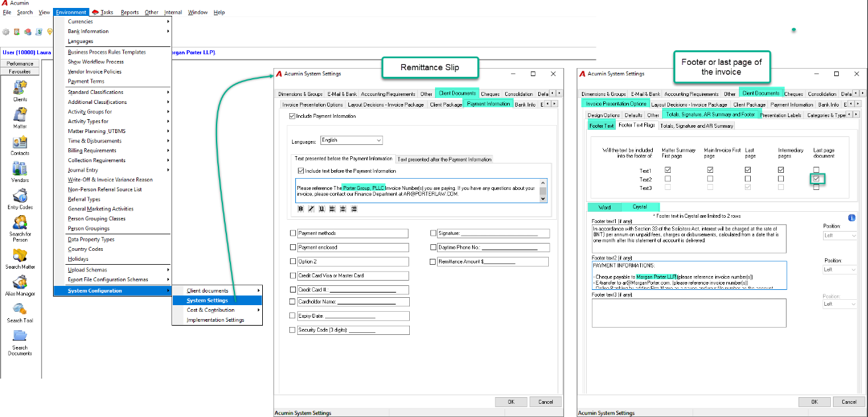Click the Favourites panel button

click(21, 71)
